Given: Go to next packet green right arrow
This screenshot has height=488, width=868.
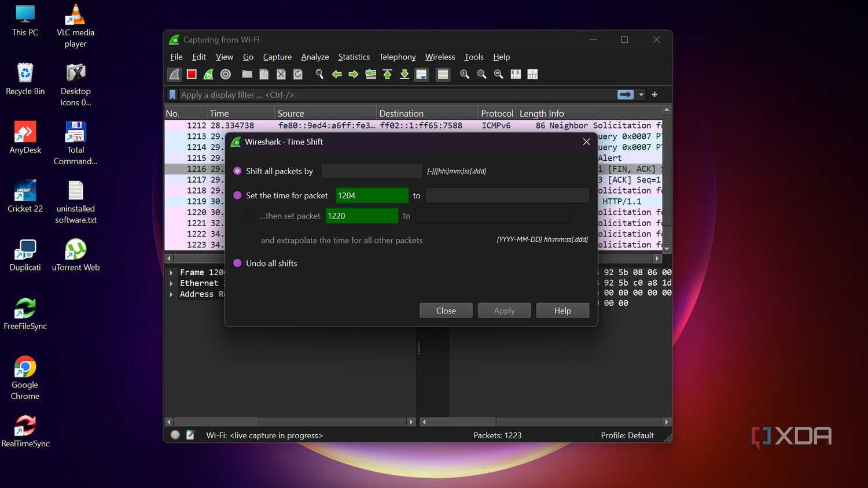Looking at the screenshot, I should [x=353, y=74].
